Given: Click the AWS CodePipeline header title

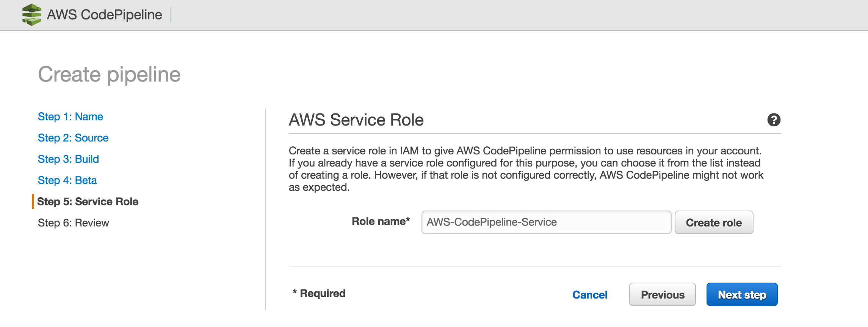Looking at the screenshot, I should [x=104, y=14].
